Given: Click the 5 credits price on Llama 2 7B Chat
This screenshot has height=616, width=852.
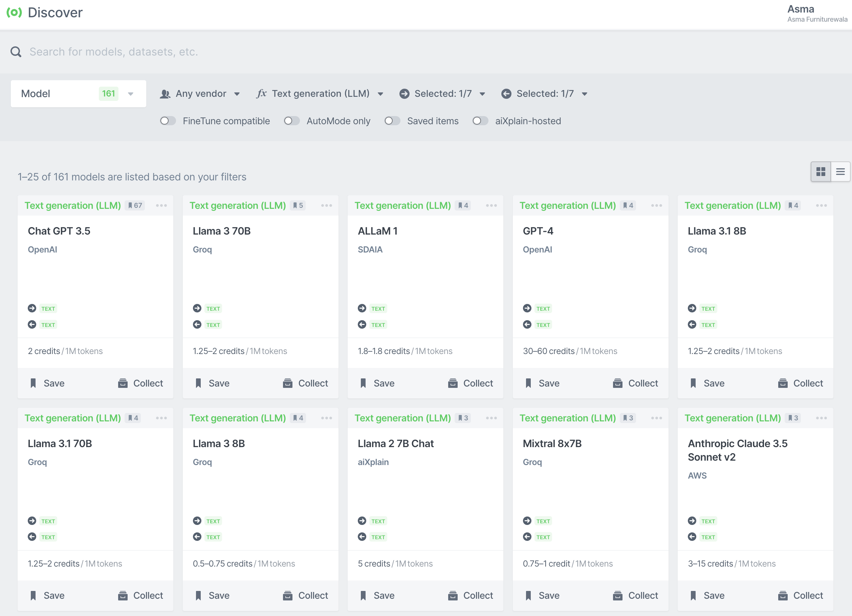Looking at the screenshot, I should tap(374, 564).
